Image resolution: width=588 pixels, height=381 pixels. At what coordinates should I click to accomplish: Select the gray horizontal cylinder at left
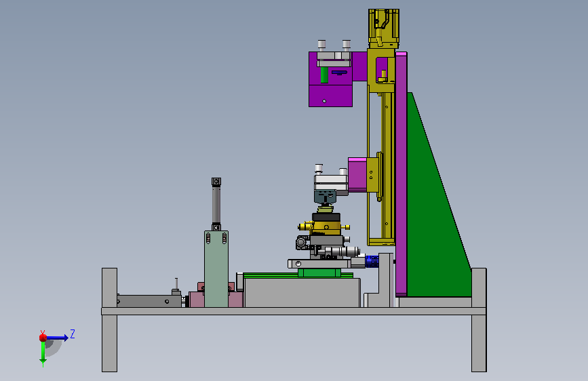149,301
